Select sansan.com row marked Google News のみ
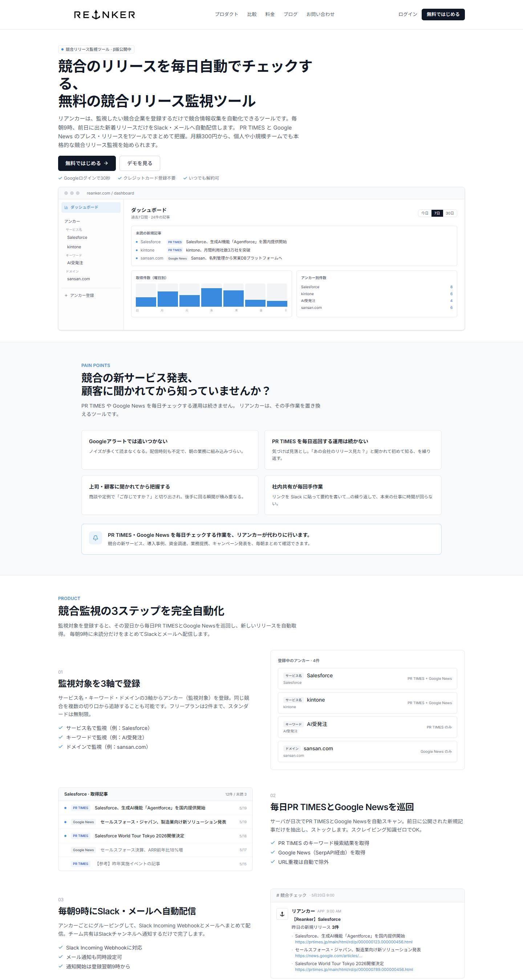Image resolution: width=523 pixels, height=980 pixels. point(367,752)
